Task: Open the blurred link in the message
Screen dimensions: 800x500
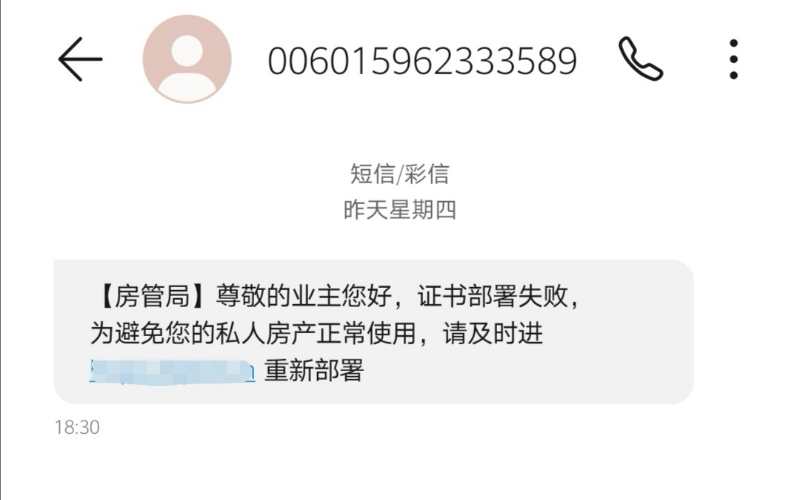Action: 172,371
